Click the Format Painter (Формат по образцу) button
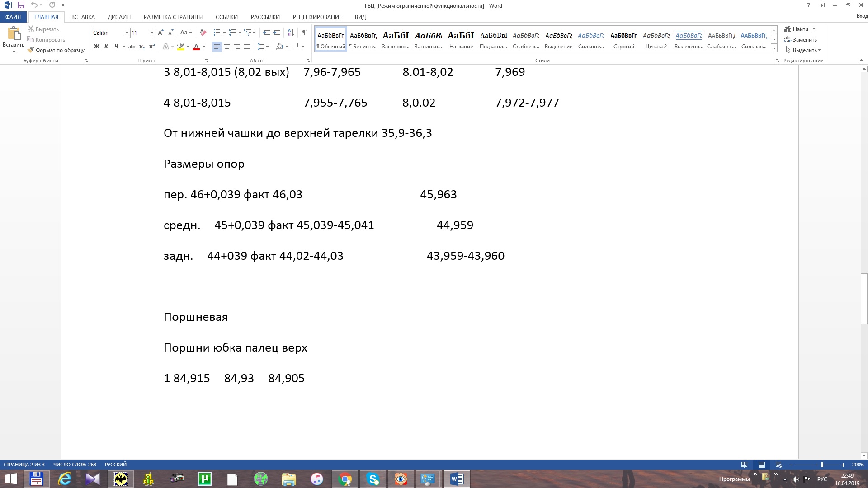This screenshot has height=488, width=868. click(56, 50)
